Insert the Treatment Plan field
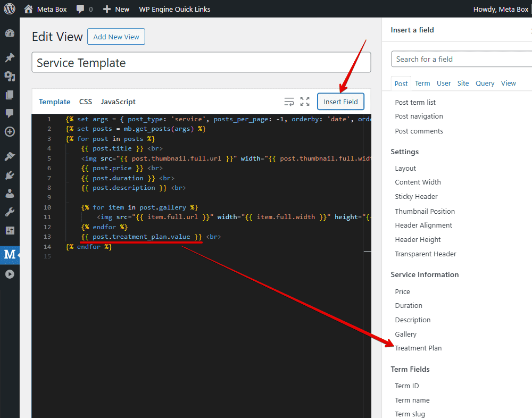This screenshot has height=418, width=532. [418, 348]
